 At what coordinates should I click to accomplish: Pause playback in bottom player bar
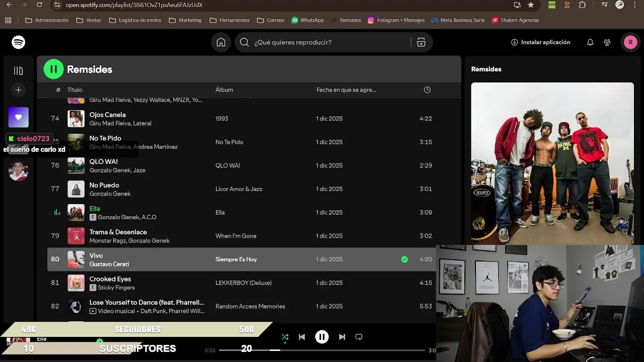click(x=322, y=337)
